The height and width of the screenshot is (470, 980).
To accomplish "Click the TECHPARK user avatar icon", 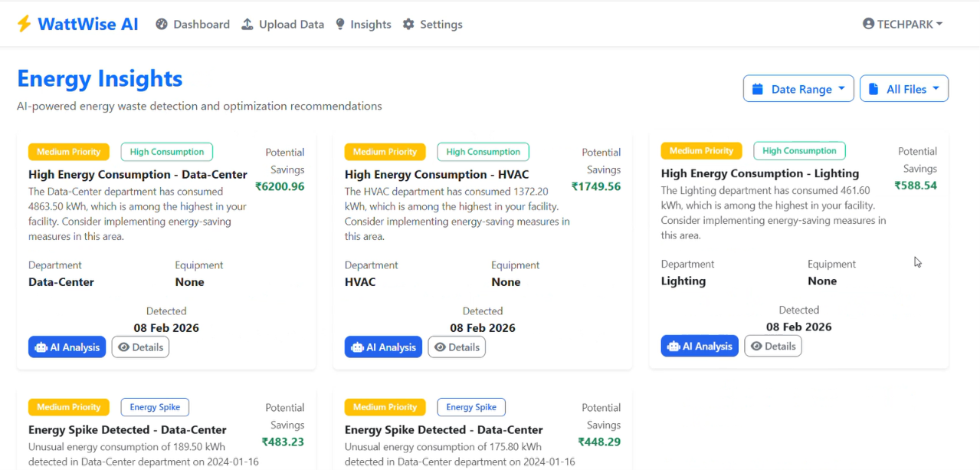I will [868, 24].
